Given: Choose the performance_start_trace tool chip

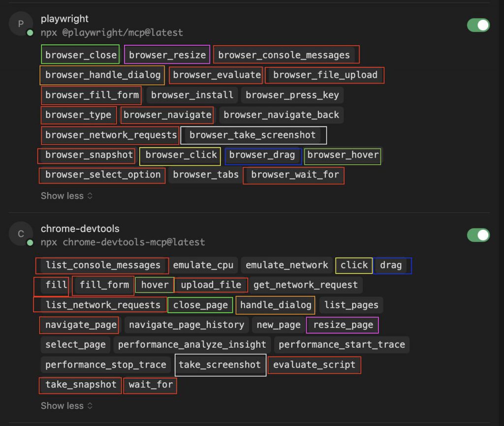Looking at the screenshot, I should [x=342, y=344].
